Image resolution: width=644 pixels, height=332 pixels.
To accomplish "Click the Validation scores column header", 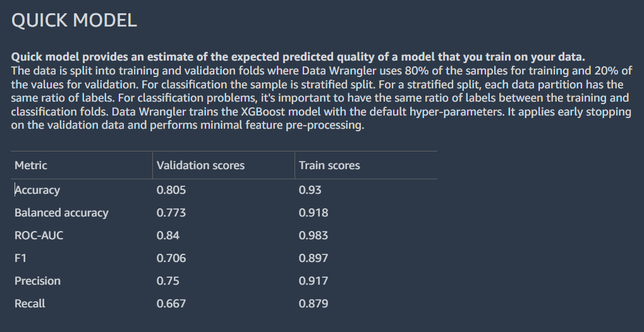I will (200, 165).
